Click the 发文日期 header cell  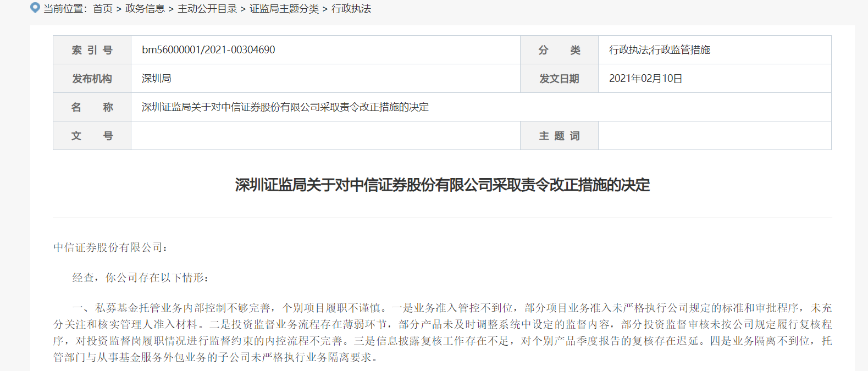(559, 79)
